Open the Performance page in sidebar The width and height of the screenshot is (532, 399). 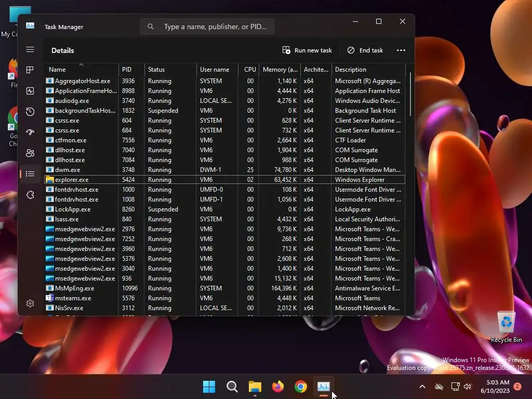tap(30, 91)
